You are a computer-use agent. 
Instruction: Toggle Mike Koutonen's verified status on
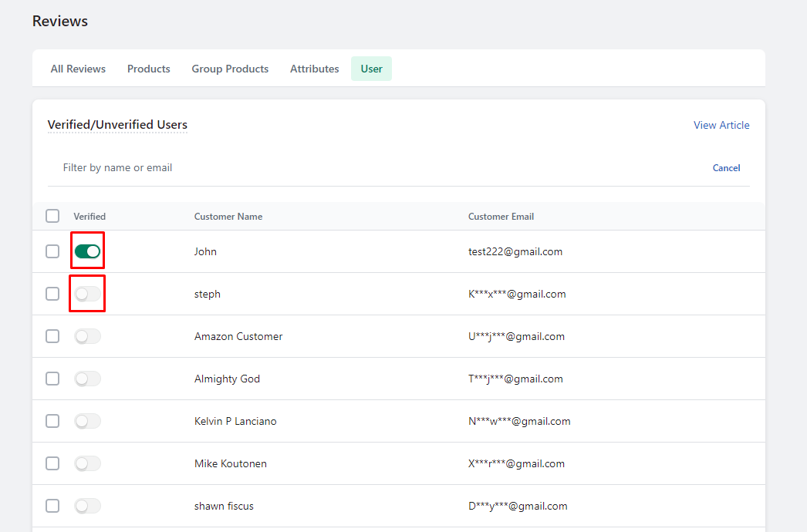tap(87, 463)
